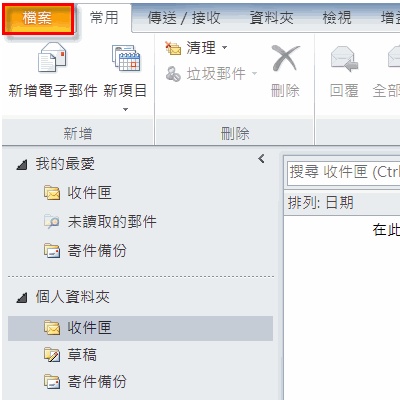Select the 檢視 ribbon tab
Image resolution: width=400 pixels, height=400 pixels.
[337, 18]
